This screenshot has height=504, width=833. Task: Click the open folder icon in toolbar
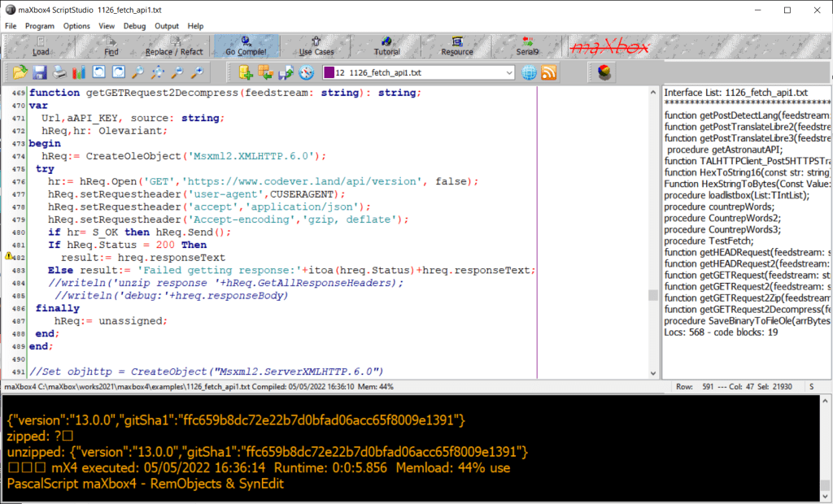20,73
